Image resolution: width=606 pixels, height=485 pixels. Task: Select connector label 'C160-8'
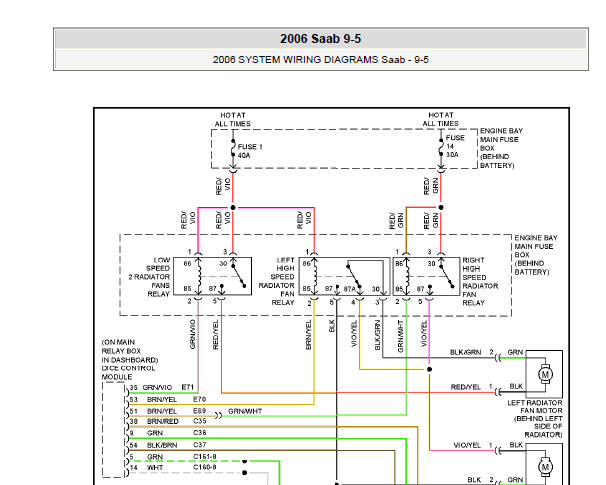coord(205,467)
